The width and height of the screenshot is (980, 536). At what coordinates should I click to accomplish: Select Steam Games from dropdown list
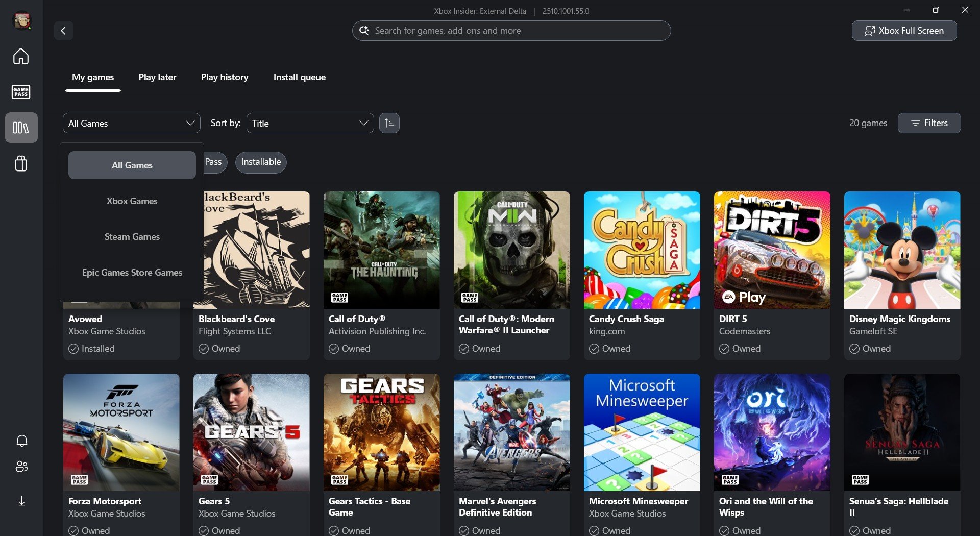tap(132, 237)
